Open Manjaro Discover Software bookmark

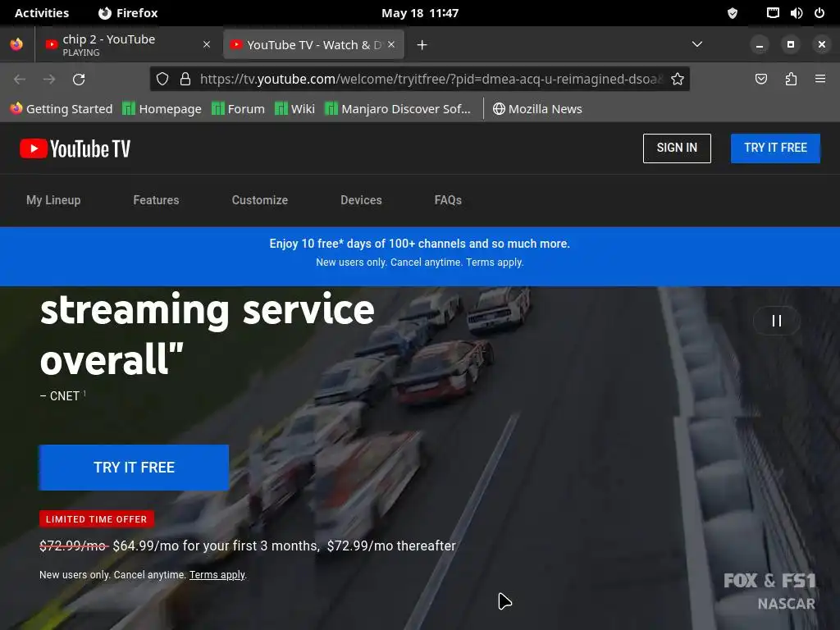coord(398,109)
